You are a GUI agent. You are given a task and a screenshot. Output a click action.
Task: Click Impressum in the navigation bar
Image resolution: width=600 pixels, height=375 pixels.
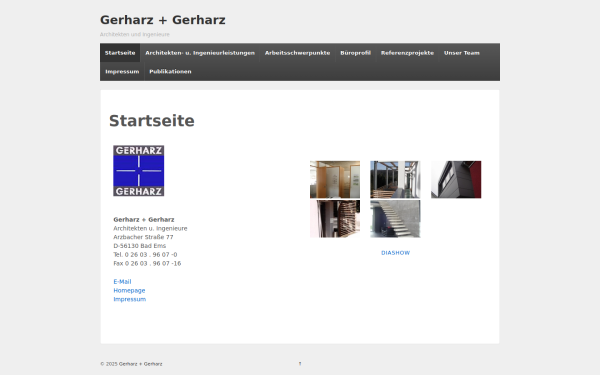point(122,72)
